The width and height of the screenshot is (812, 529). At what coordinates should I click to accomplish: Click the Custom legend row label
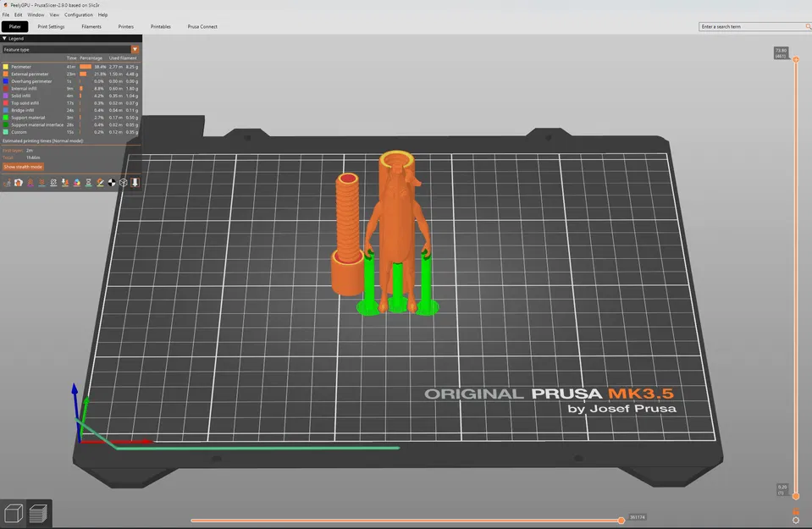pos(19,132)
